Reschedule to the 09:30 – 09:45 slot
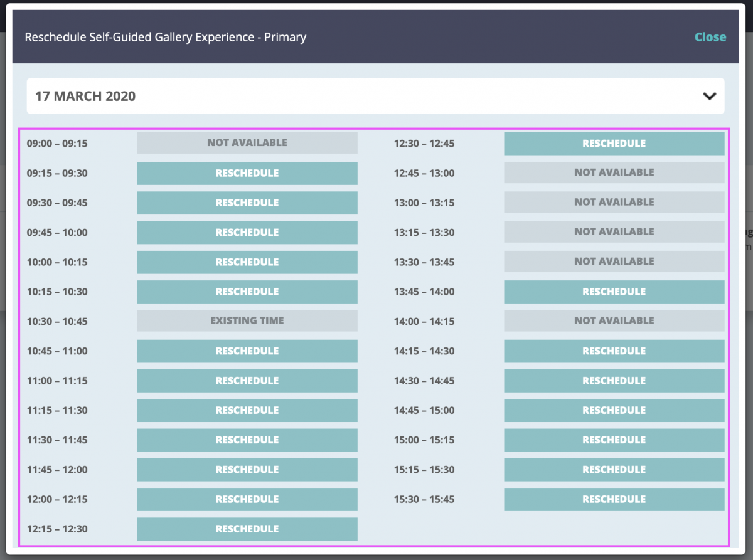Viewport: 753px width, 560px height. (x=247, y=203)
